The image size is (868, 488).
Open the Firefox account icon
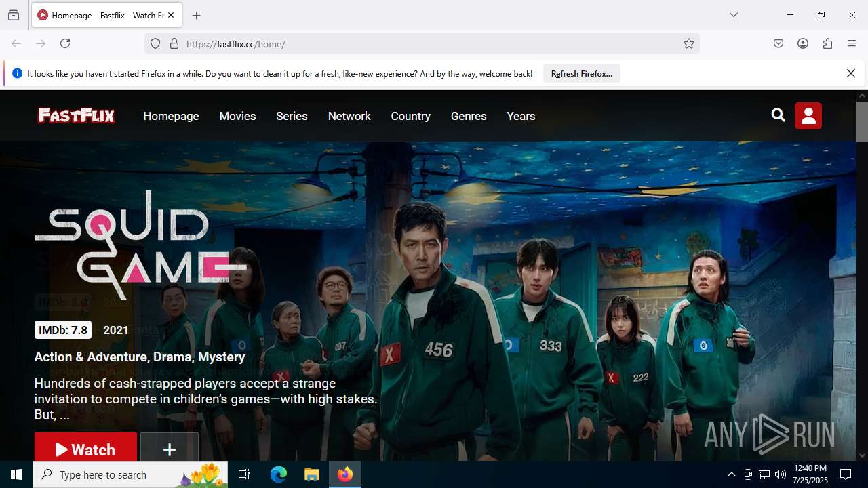[x=803, y=43]
